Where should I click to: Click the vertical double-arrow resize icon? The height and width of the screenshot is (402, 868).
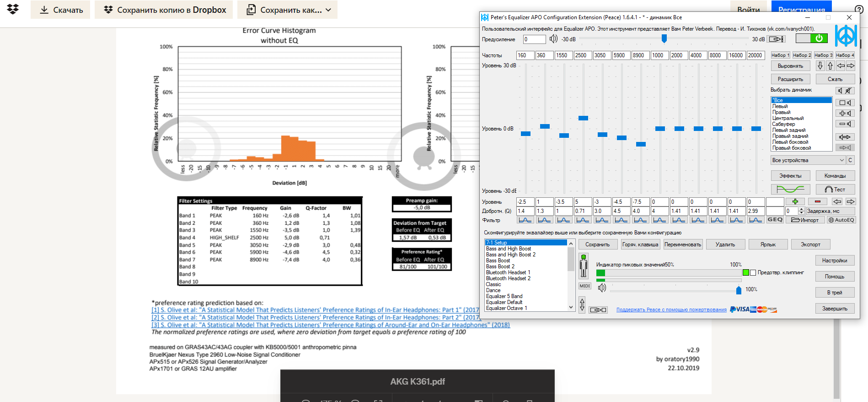[582, 304]
